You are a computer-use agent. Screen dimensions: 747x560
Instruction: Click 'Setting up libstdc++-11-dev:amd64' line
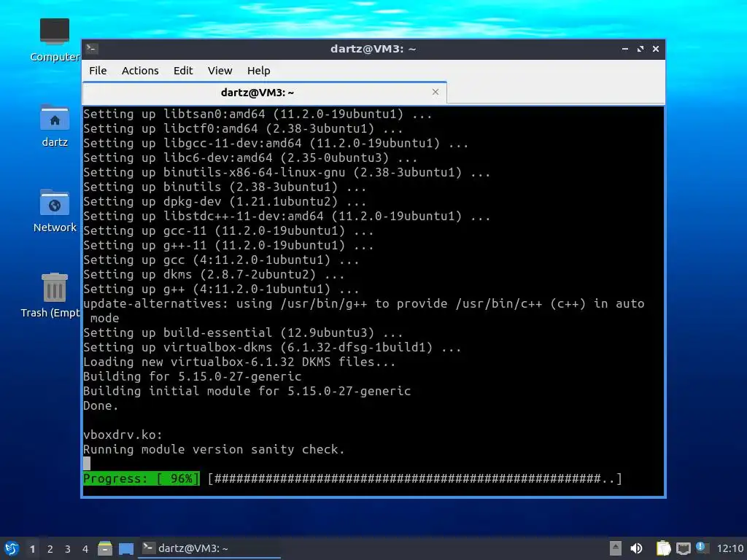[x=287, y=216]
